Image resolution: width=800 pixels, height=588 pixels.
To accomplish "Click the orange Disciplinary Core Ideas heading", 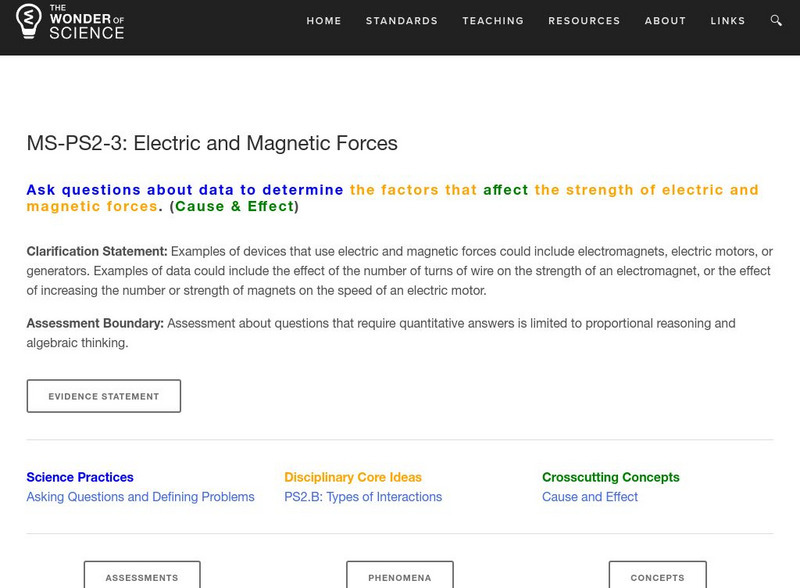I will tap(353, 477).
